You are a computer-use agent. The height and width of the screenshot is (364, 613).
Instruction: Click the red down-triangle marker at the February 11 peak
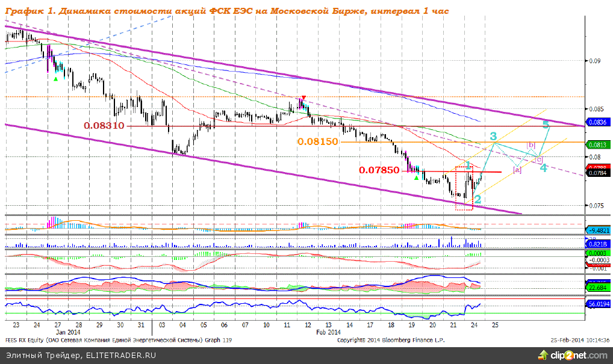coord(303,97)
